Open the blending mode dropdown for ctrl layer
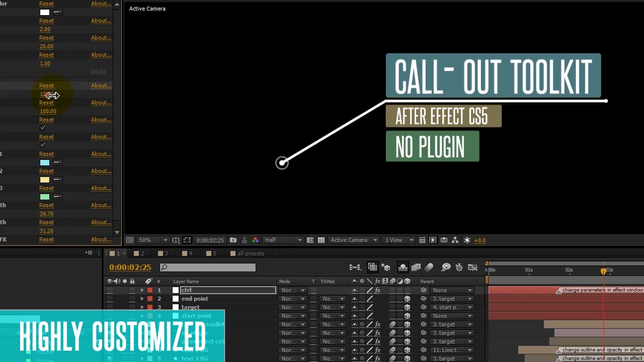Image resolution: width=644 pixels, height=362 pixels. coord(293,290)
